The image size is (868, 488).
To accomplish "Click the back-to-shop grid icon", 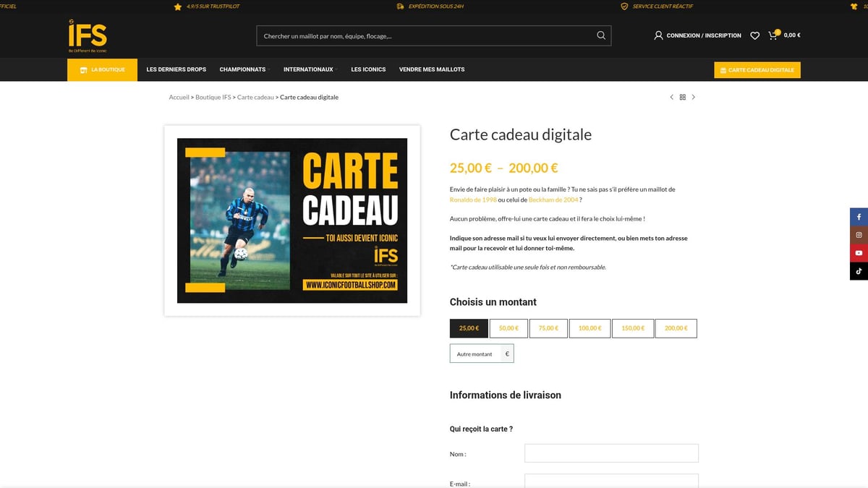I will click(x=682, y=97).
